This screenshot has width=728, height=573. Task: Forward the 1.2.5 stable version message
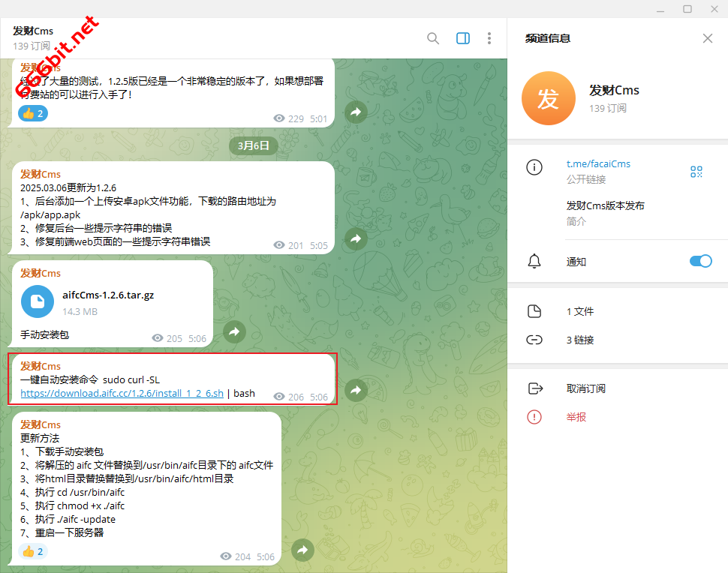(356, 112)
